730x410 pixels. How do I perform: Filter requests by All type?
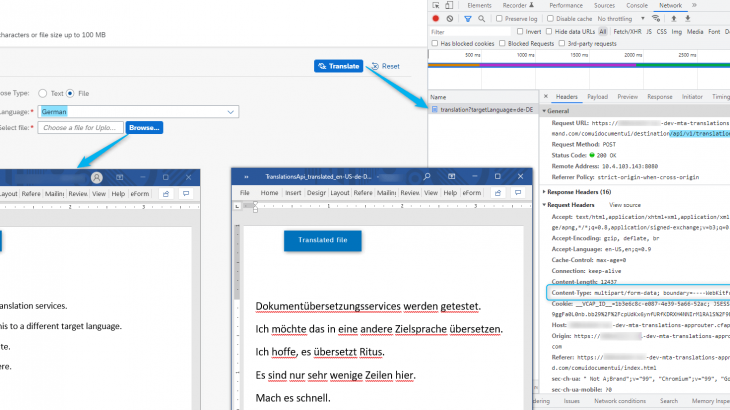click(603, 32)
